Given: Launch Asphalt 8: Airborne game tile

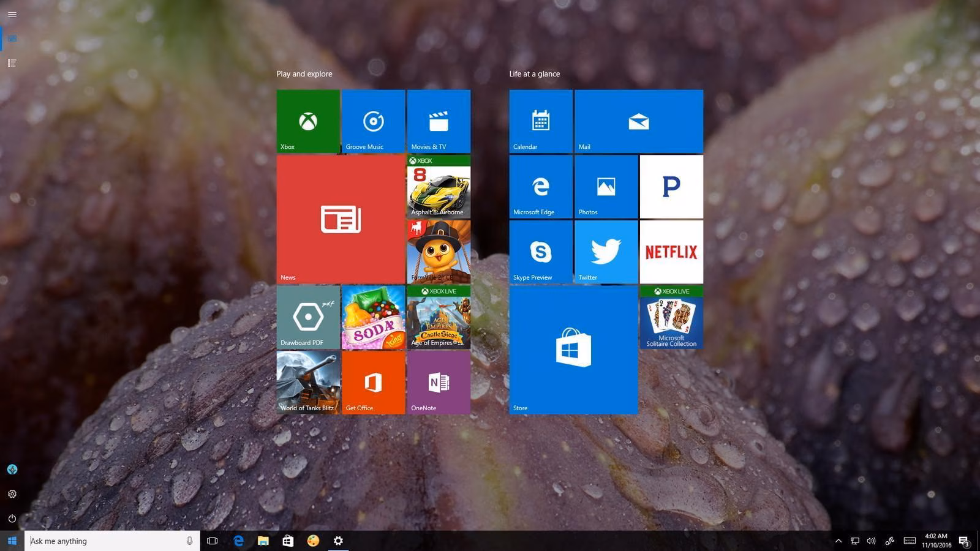Looking at the screenshot, I should [x=439, y=187].
